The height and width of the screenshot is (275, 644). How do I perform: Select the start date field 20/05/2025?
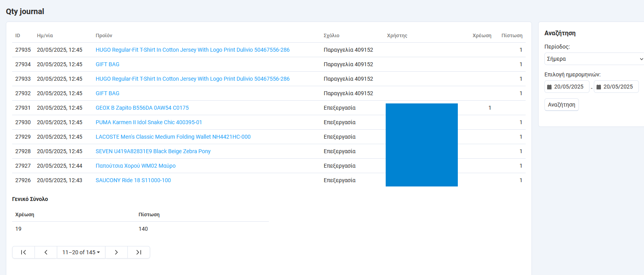(x=567, y=87)
